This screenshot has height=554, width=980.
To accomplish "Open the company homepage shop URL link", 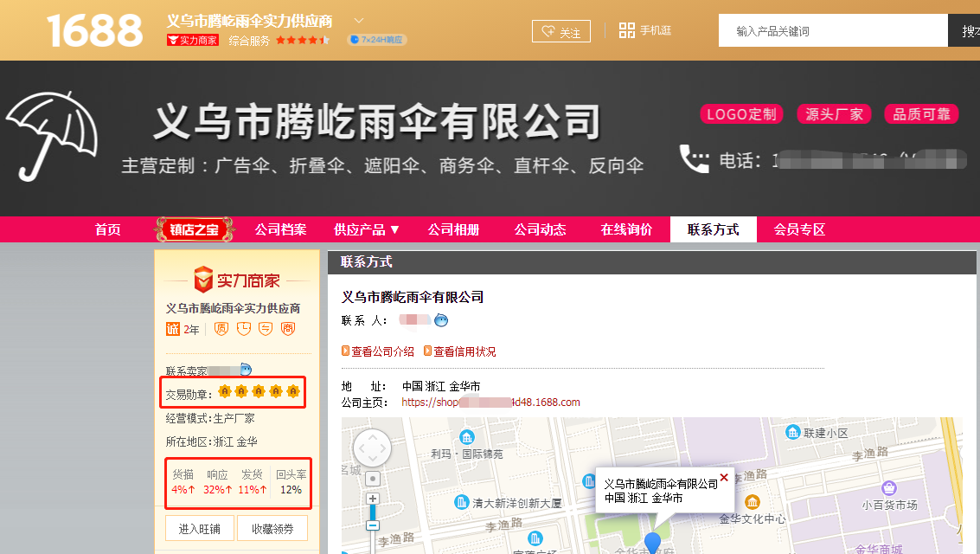I will pos(490,402).
